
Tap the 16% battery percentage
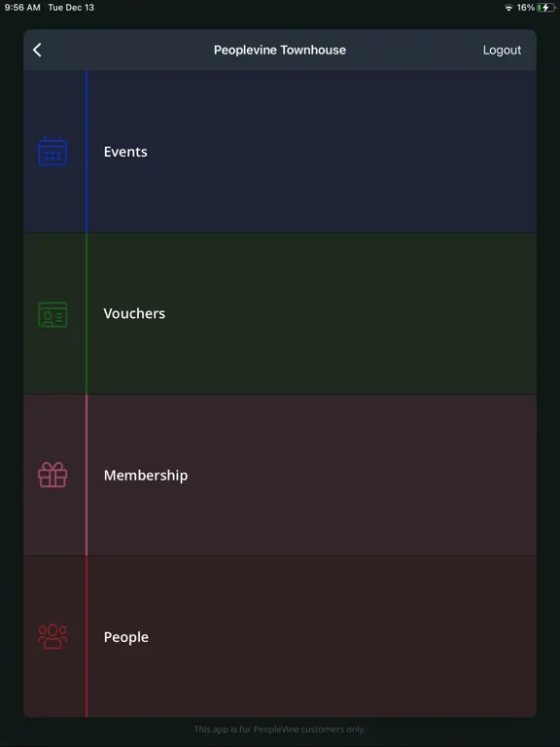coord(526,8)
